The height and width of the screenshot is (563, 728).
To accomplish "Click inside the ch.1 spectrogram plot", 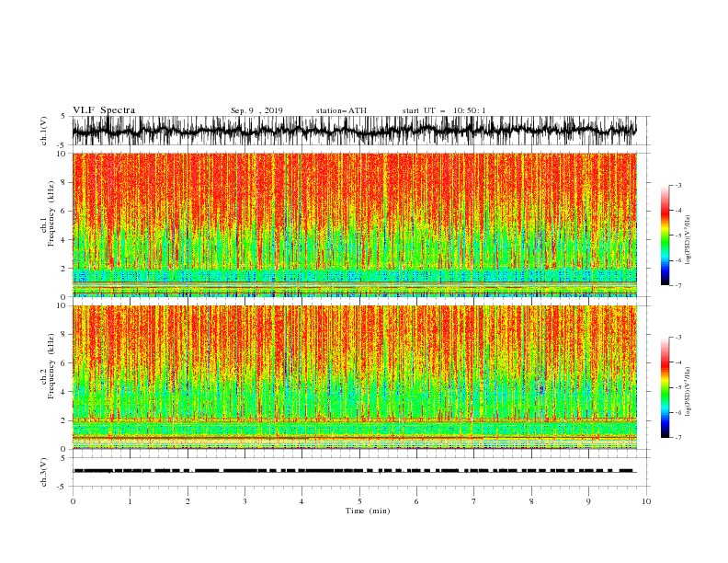I will coord(355,224).
